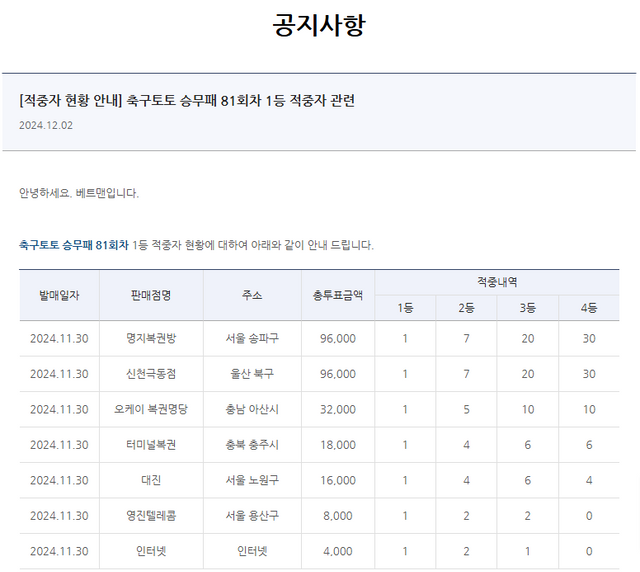Click the 신천극동점 store name cell

click(151, 374)
